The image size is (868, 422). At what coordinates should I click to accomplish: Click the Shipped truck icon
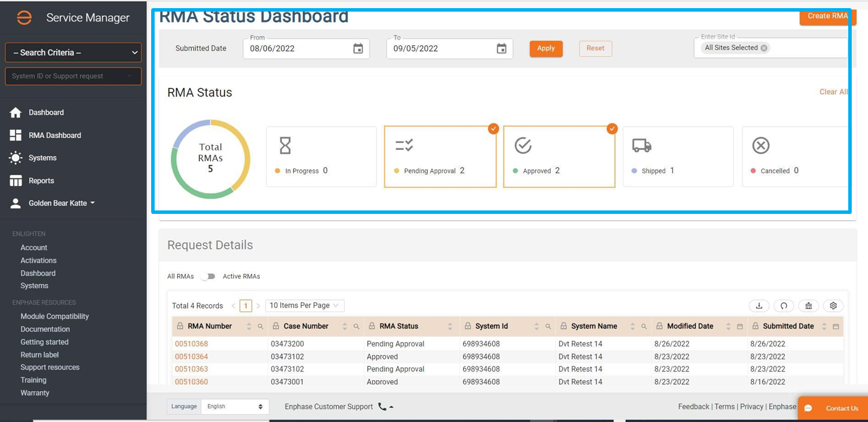642,145
